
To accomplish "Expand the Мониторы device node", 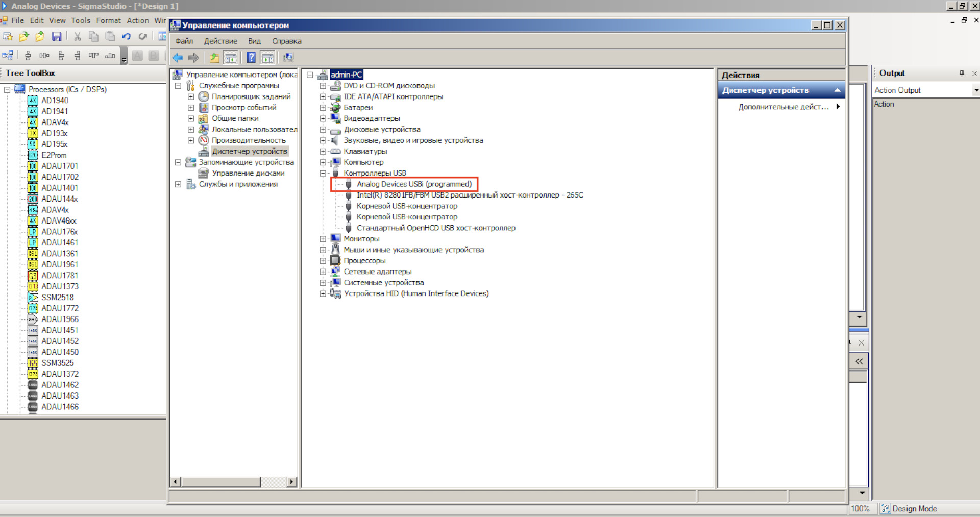I will coord(323,239).
